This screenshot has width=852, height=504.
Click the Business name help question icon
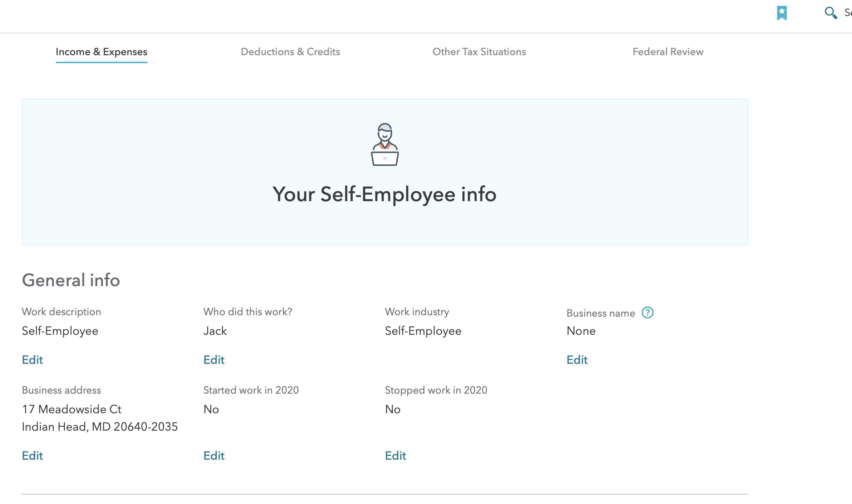tap(647, 313)
